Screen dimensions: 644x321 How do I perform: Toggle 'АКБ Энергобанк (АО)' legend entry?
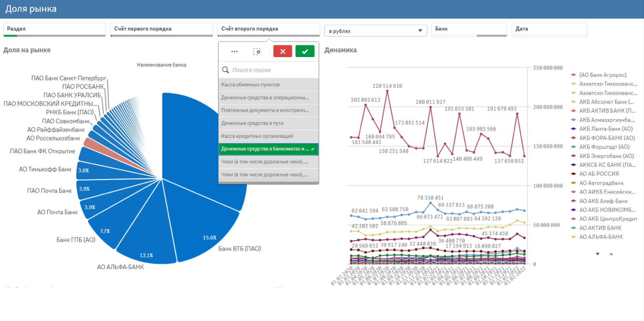(x=602, y=156)
